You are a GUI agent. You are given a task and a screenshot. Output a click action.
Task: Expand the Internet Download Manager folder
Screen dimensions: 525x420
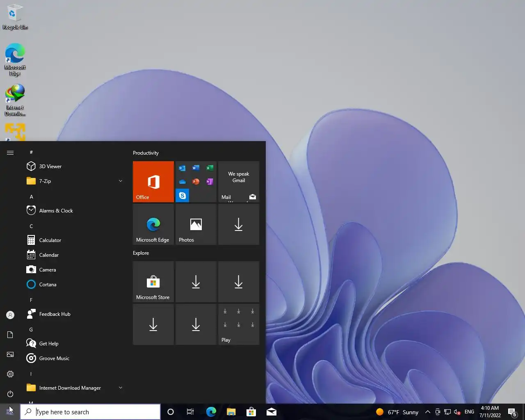coord(74,388)
